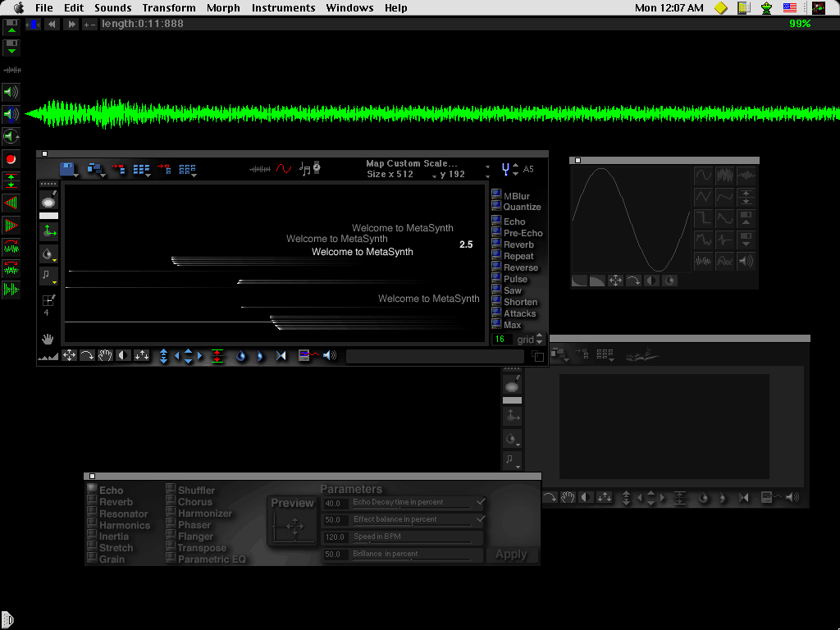Click the white color swatch below brush
The image size is (840, 630).
48,216
